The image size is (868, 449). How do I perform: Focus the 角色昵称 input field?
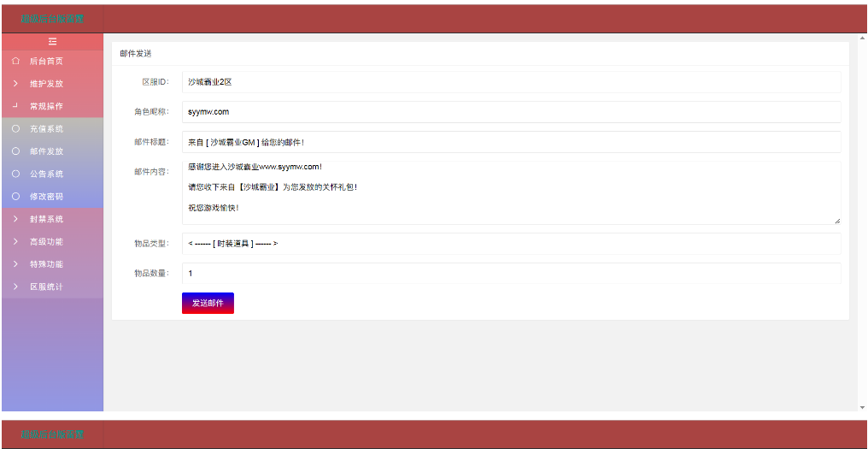coord(511,112)
